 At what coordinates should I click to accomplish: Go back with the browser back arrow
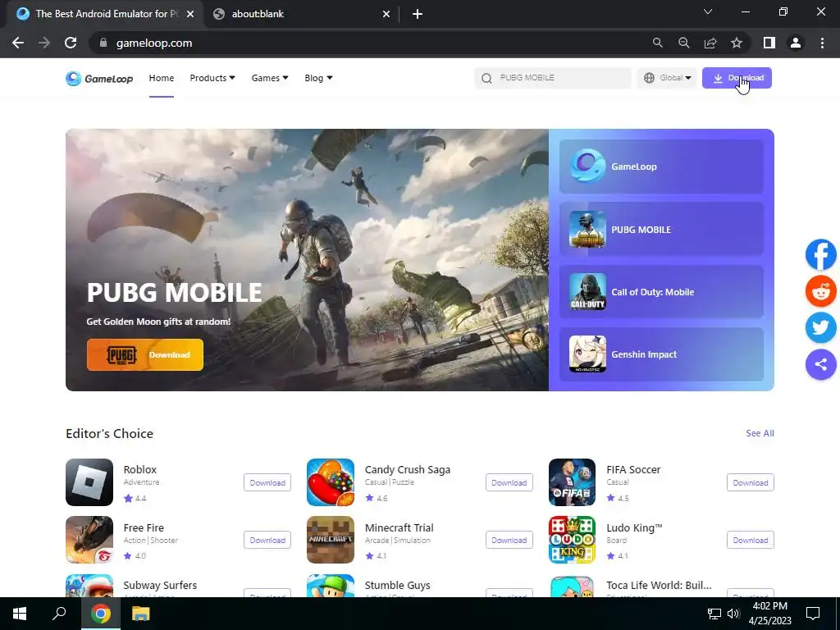click(x=18, y=43)
